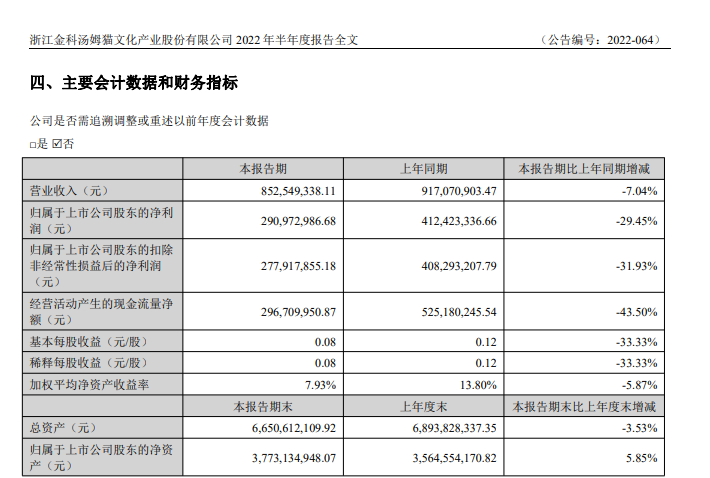Toggle the checked 否 checkbox
Image resolution: width=710 pixels, height=478 pixels.
click(57, 144)
